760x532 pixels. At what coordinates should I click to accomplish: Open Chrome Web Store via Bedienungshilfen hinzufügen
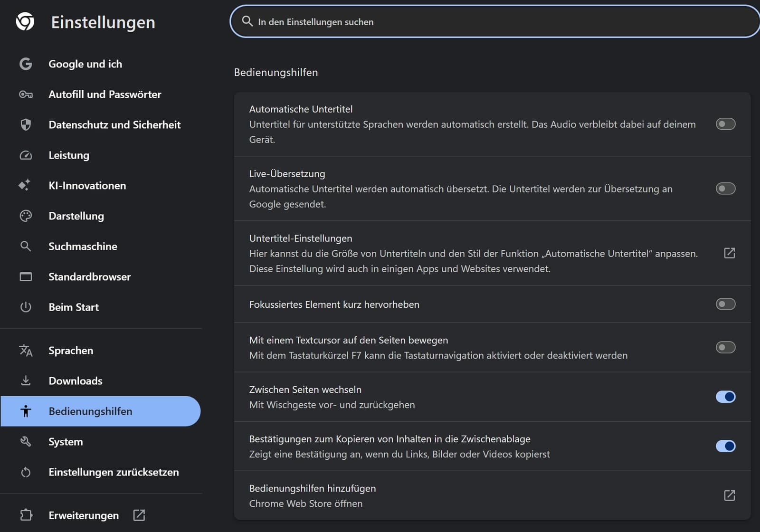(x=730, y=495)
